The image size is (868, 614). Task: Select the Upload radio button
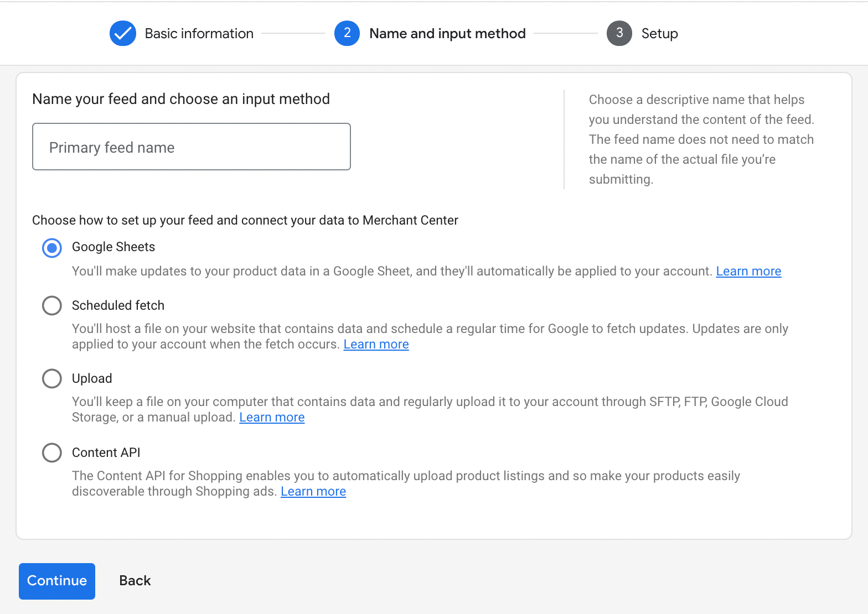(52, 378)
